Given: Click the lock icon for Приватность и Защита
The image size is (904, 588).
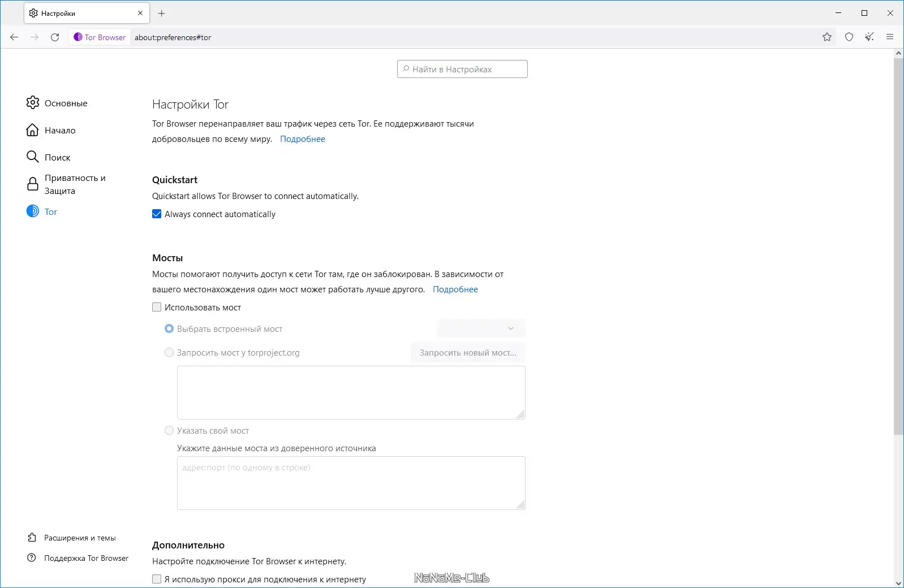Looking at the screenshot, I should point(33,184).
